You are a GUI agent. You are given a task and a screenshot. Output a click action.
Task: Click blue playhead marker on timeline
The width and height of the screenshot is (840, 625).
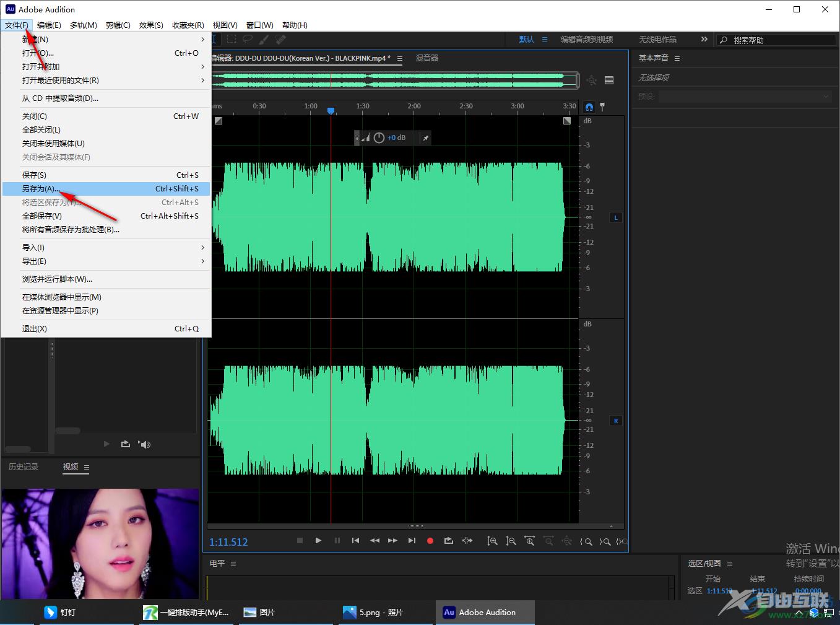[x=331, y=110]
